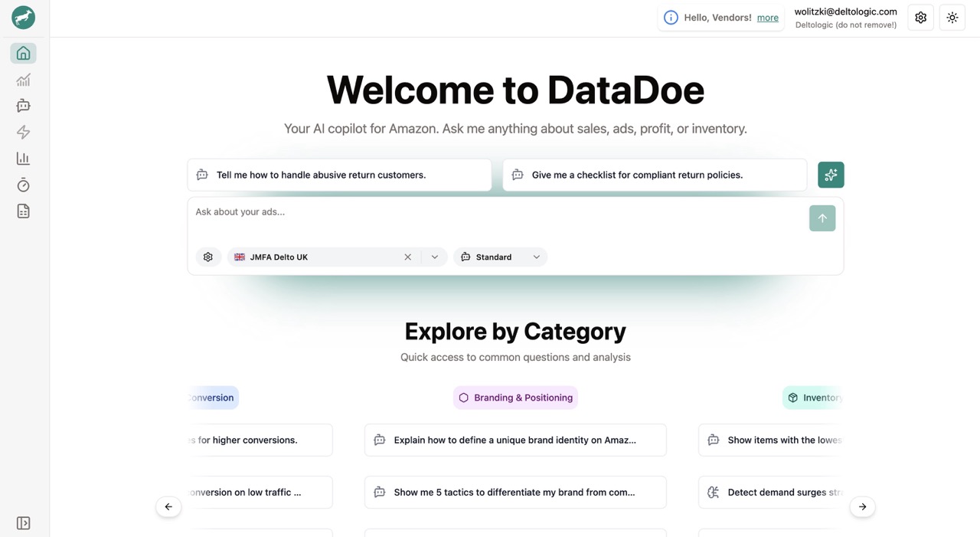This screenshot has width=980, height=537.
Task: Click 'Deltologic (do not remove!)' text
Action: (x=846, y=25)
